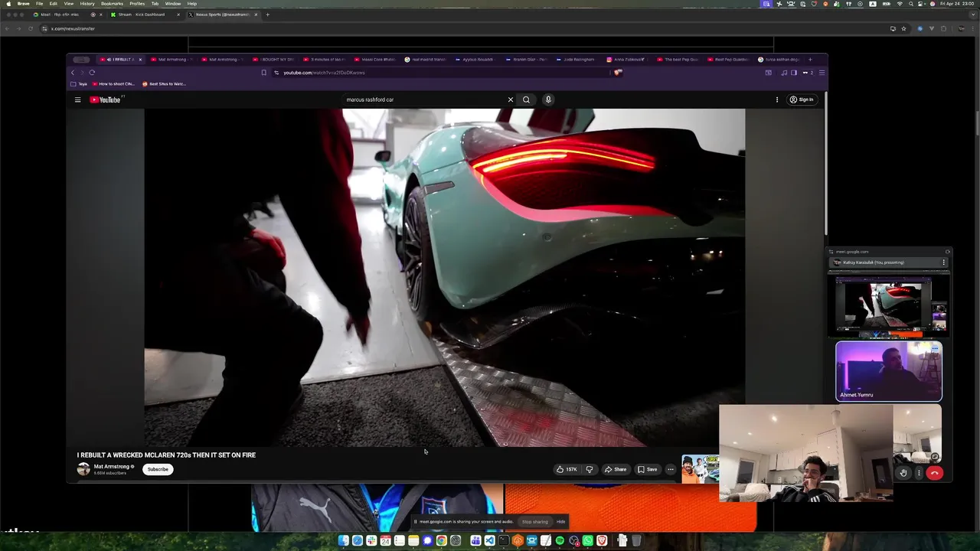The image size is (980, 551).
Task: Click the video title 'I REBUILT A WRECKED MCLAREN 720s'
Action: (x=166, y=455)
